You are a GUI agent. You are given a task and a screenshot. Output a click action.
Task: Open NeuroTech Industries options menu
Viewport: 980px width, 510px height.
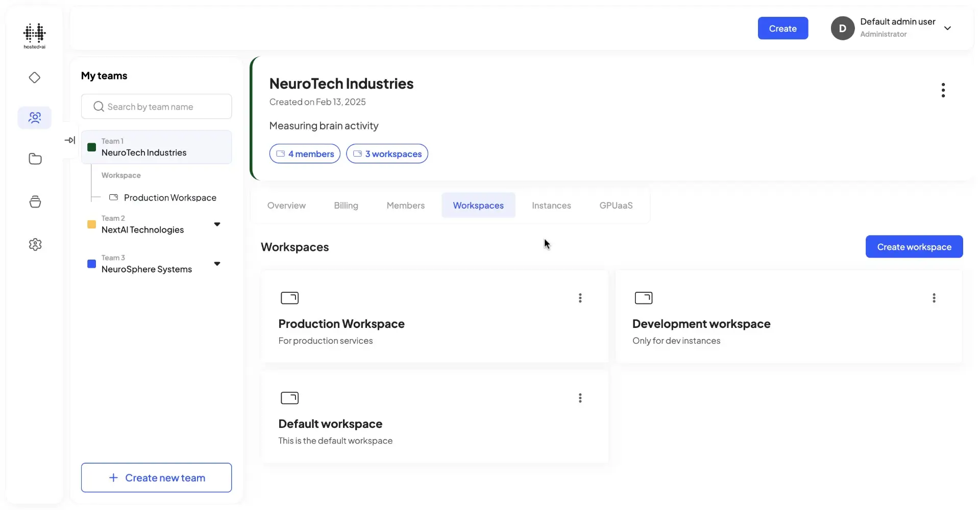(x=943, y=90)
